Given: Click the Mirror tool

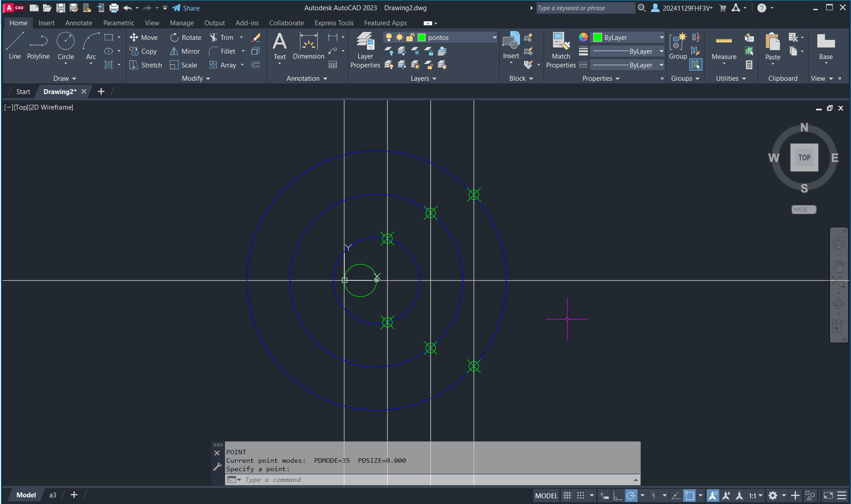Looking at the screenshot, I should click(185, 51).
